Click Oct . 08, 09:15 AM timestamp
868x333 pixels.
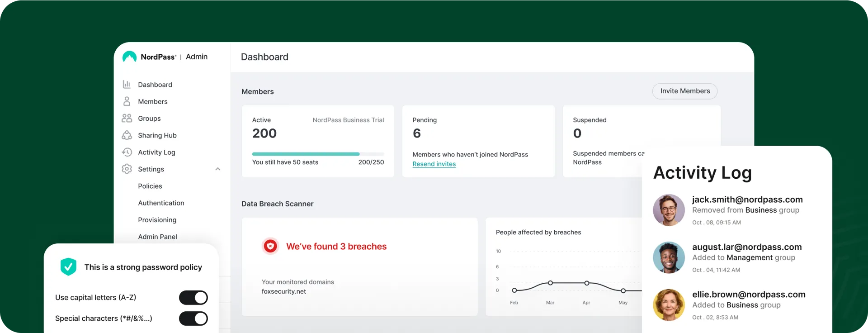[x=717, y=223]
